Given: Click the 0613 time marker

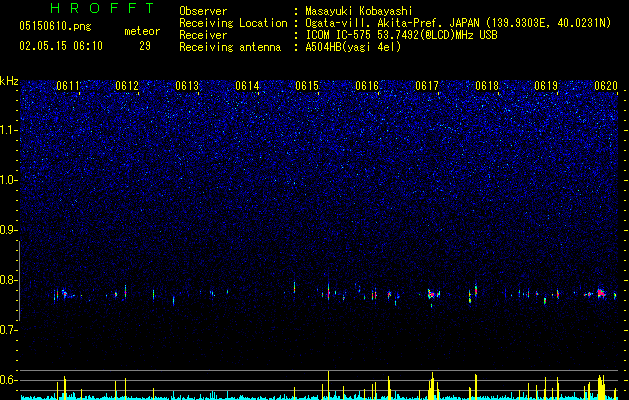Looking at the screenshot, I should coord(187,86).
